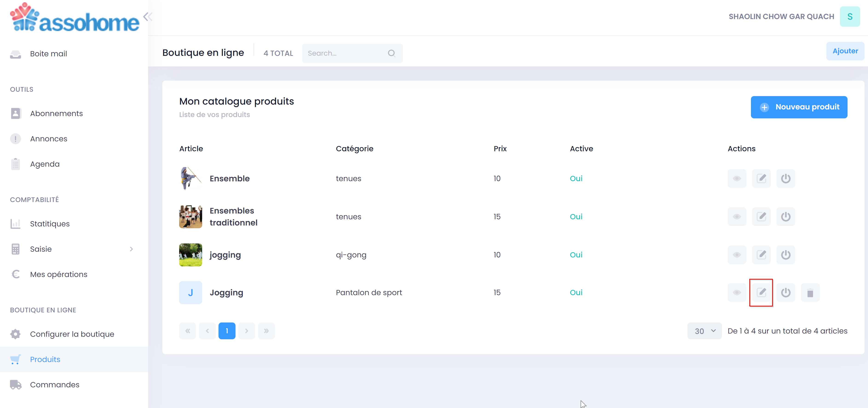The image size is (868, 408).
Task: Open Configurer la boutique menu item
Action: tap(72, 334)
